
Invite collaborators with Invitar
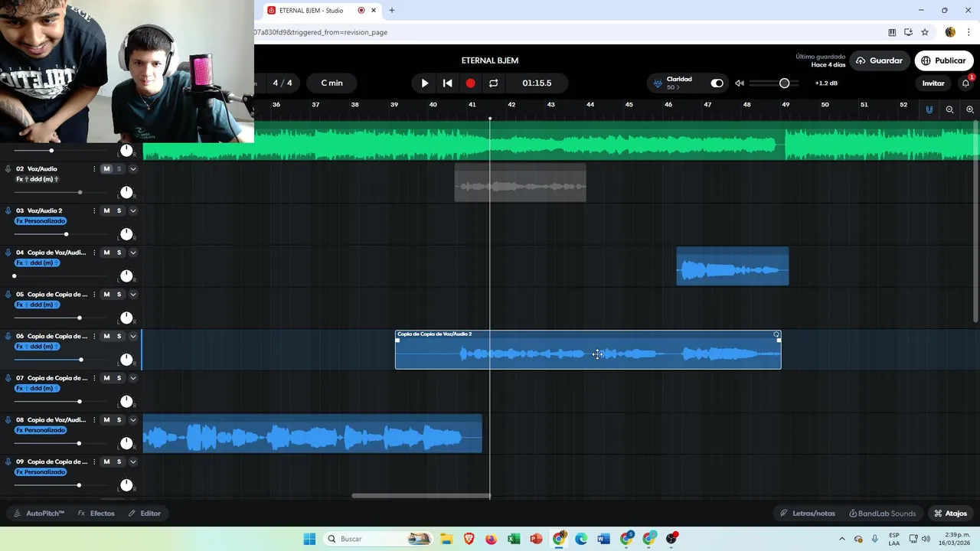point(933,83)
